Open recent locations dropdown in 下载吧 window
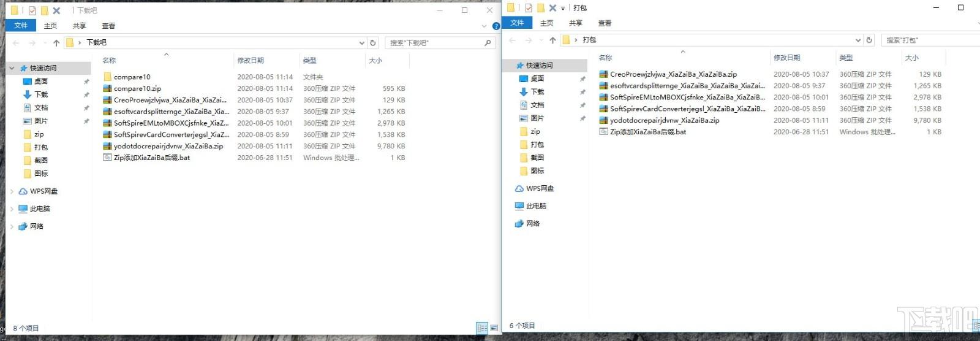Viewport: 980px width, 341px height. click(44, 43)
